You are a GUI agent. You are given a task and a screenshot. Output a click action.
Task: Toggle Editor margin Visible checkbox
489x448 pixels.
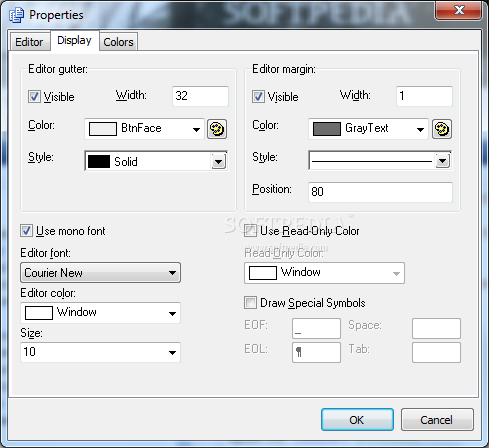258,97
